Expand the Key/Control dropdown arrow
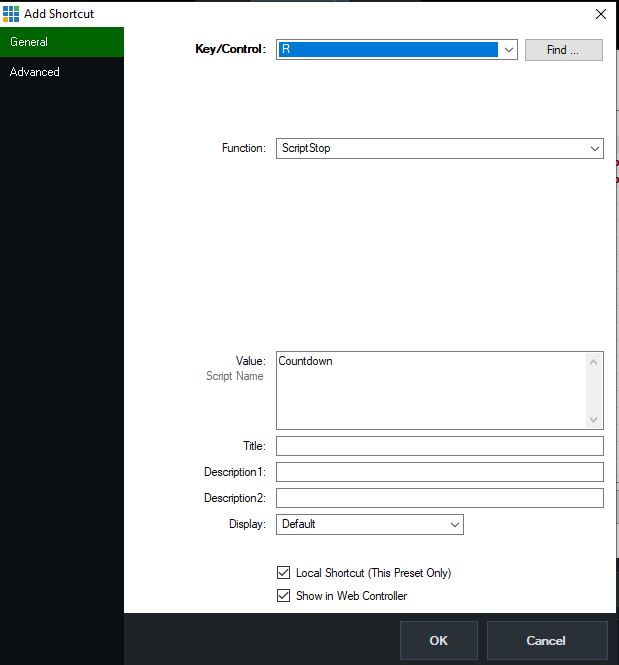 click(x=508, y=50)
